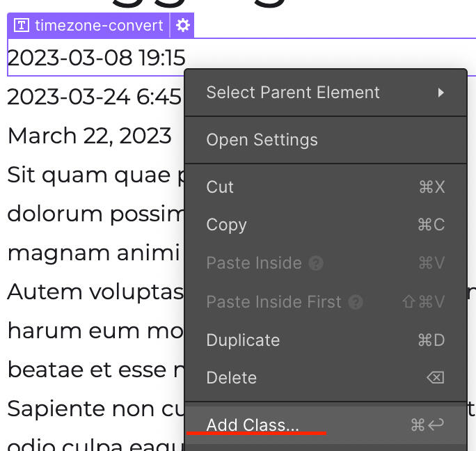Click the March 22, 2023 date text

coord(89,136)
